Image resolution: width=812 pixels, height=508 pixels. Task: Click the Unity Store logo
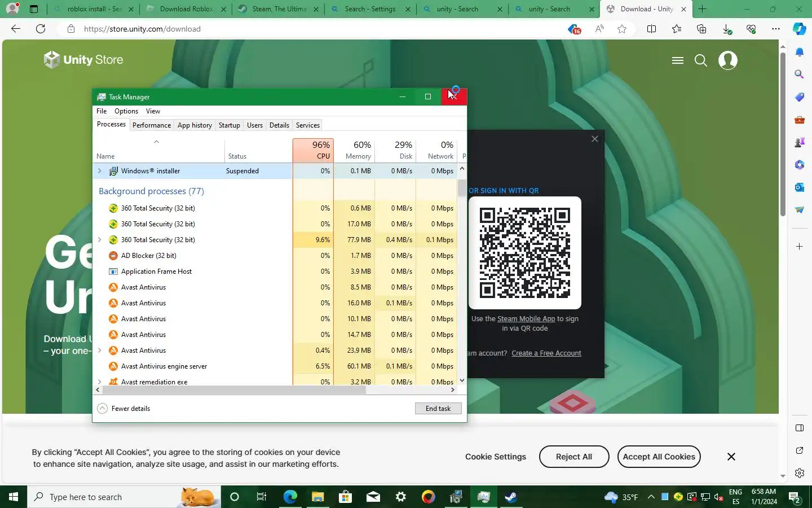point(83,60)
